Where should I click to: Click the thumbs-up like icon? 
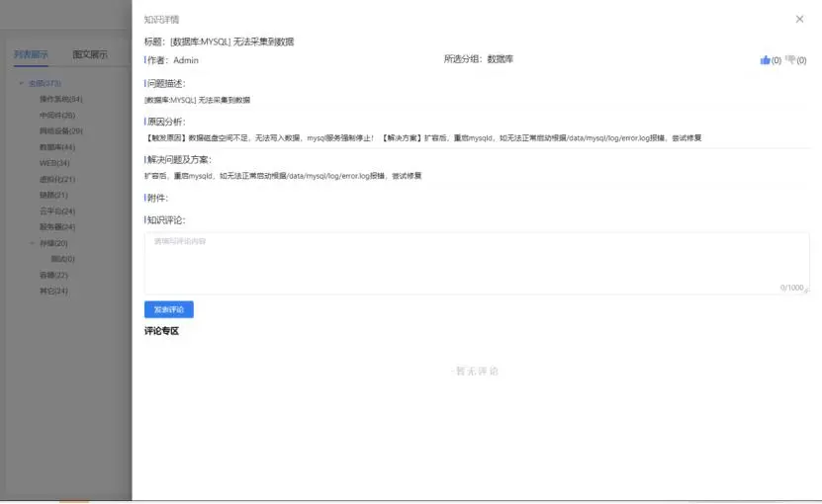[765, 60]
